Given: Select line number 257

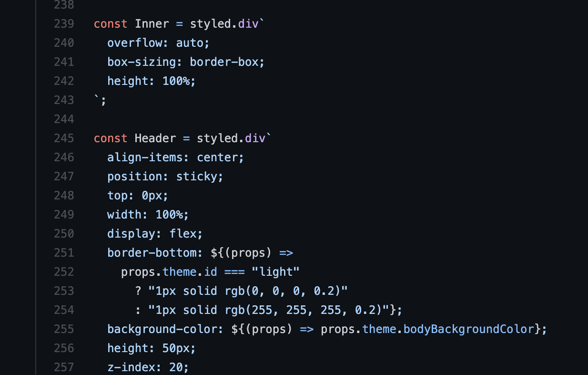Looking at the screenshot, I should point(64,367).
